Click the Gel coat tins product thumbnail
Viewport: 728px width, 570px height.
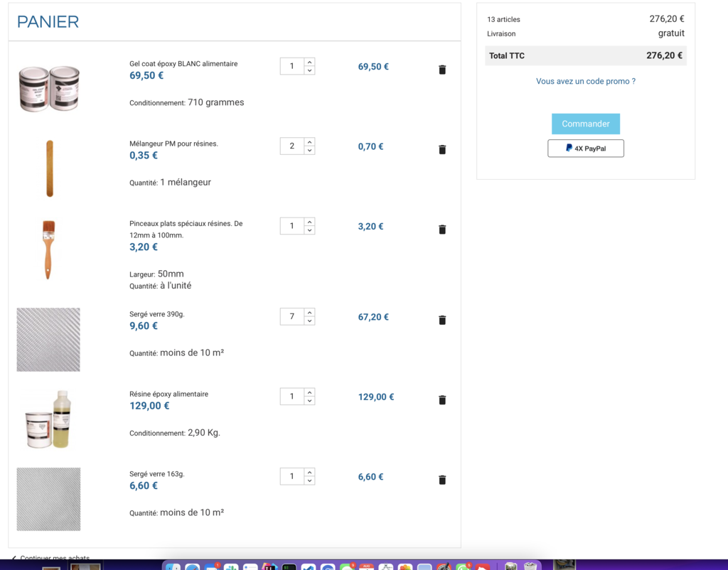coord(49,88)
